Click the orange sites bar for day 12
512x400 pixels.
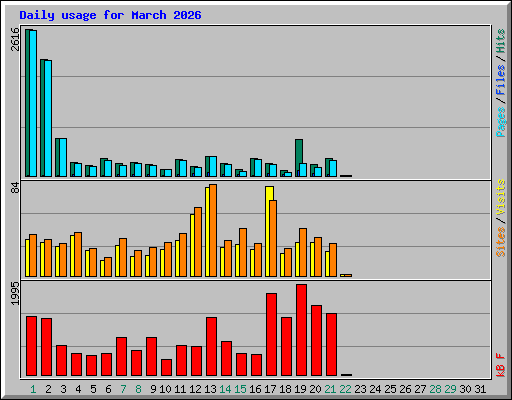(198, 242)
